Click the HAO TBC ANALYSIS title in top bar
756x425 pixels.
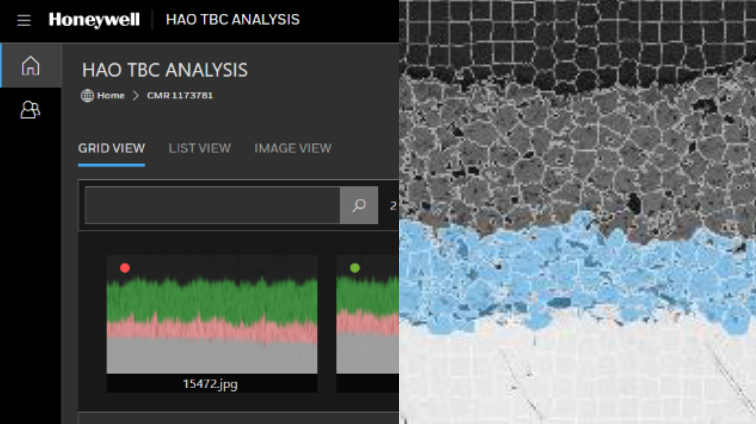coord(231,20)
